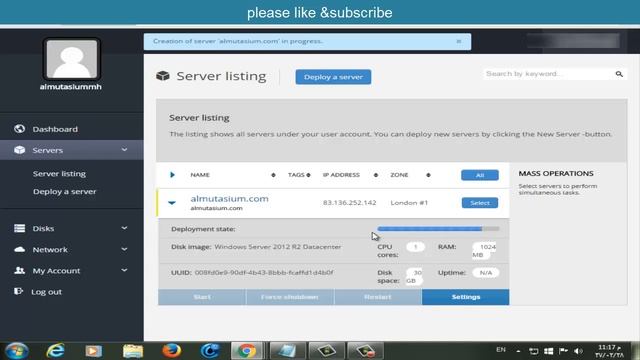
Task: Open Server listing submenu item
Action: click(x=59, y=173)
